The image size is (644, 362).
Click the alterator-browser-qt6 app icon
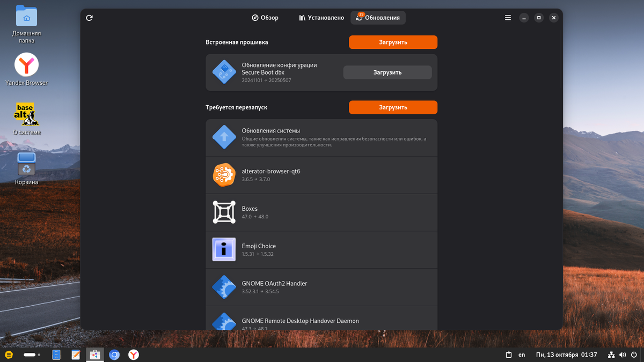tap(224, 175)
